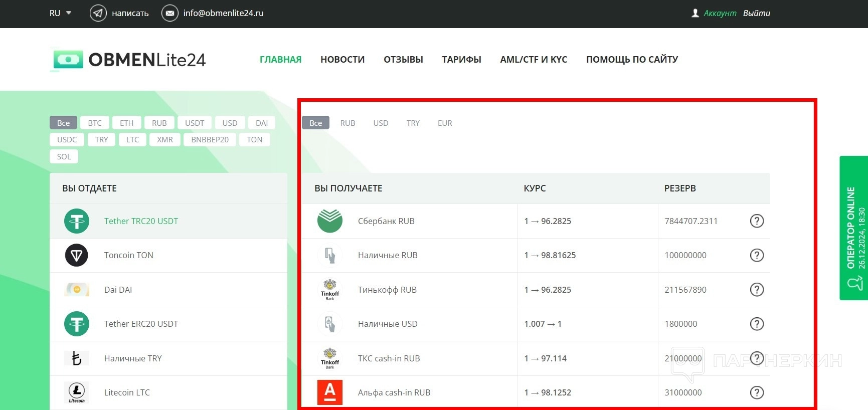
Task: Click the Tether TRC20 USDT coin icon
Action: (77, 221)
